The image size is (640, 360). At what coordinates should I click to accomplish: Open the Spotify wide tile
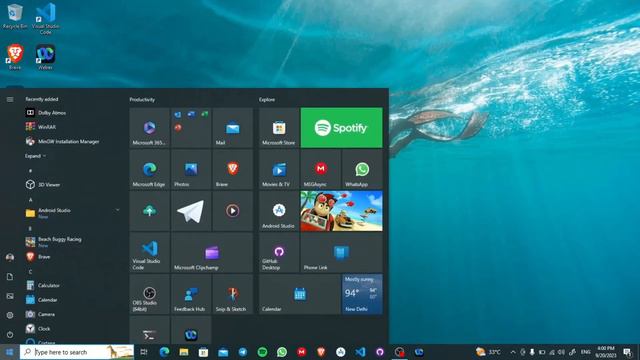tap(342, 128)
